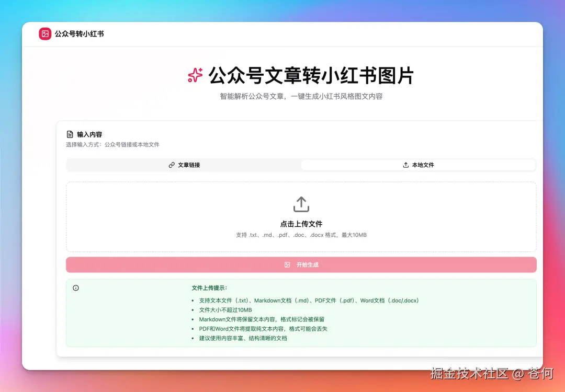Click 点击上传文件 to choose a file

301,224
